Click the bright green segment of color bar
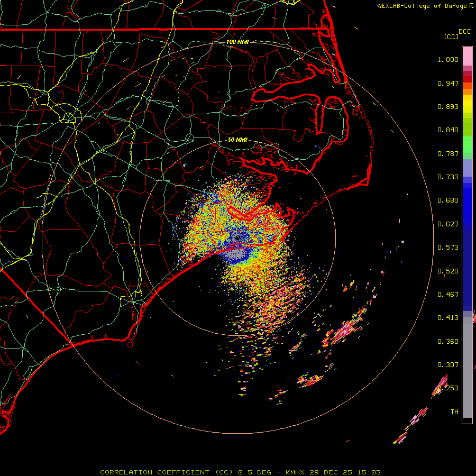This screenshot has width=476, height=476. pos(467,144)
